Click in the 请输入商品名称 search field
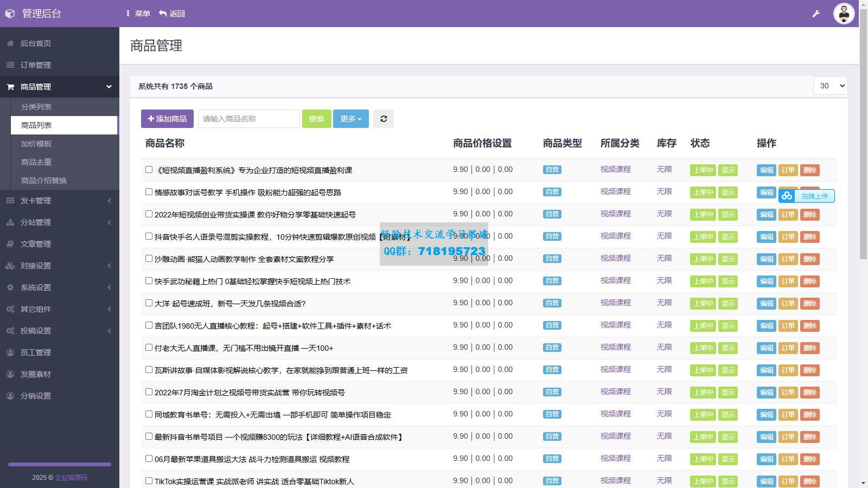This screenshot has width=868, height=488. click(x=249, y=119)
